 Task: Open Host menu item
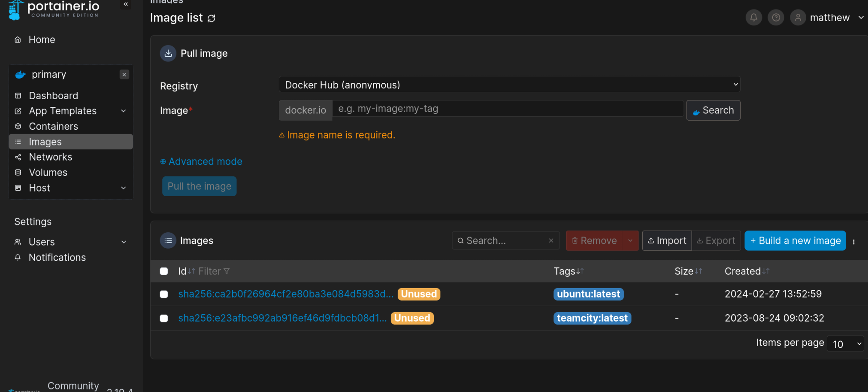39,188
